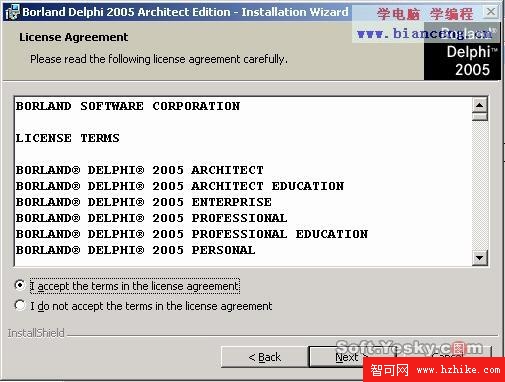
Task: Click the installer icon in the title bar
Action: tap(12, 12)
